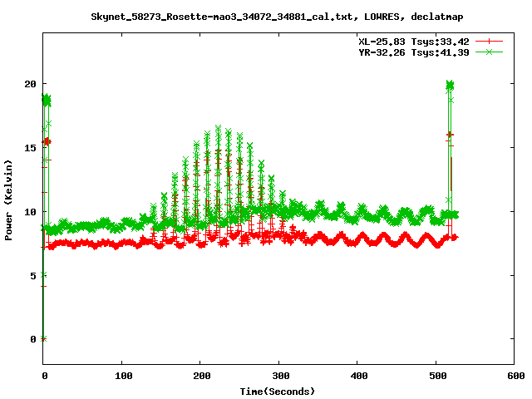Click the tallest green peak near 225 seconds
Image resolution: width=532 pixels, height=399 pixels.
(218, 128)
